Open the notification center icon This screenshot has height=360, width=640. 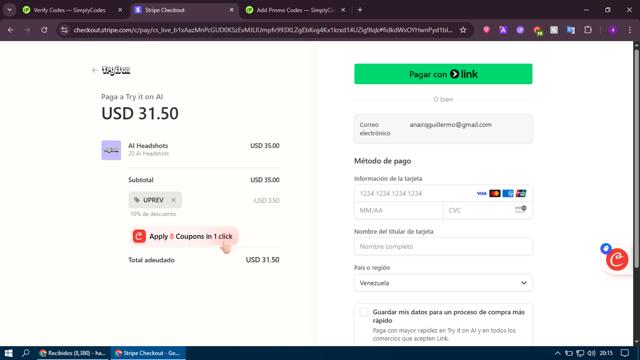[x=625, y=353]
